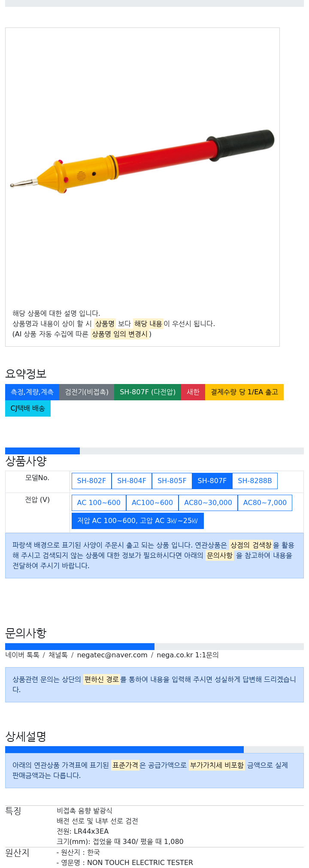Select the 저압 AC 100~600, 고압 option
This screenshot has width=309, height=868.
pos(138,521)
